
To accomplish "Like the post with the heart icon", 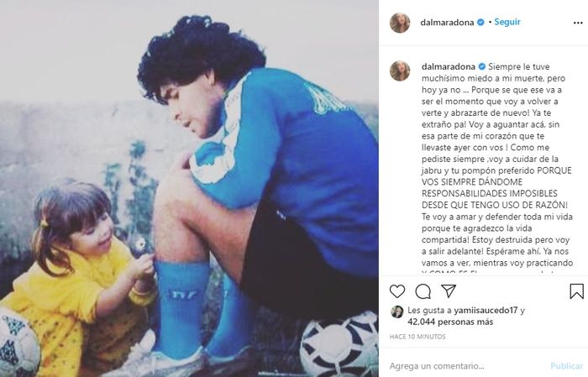I will (x=397, y=291).
